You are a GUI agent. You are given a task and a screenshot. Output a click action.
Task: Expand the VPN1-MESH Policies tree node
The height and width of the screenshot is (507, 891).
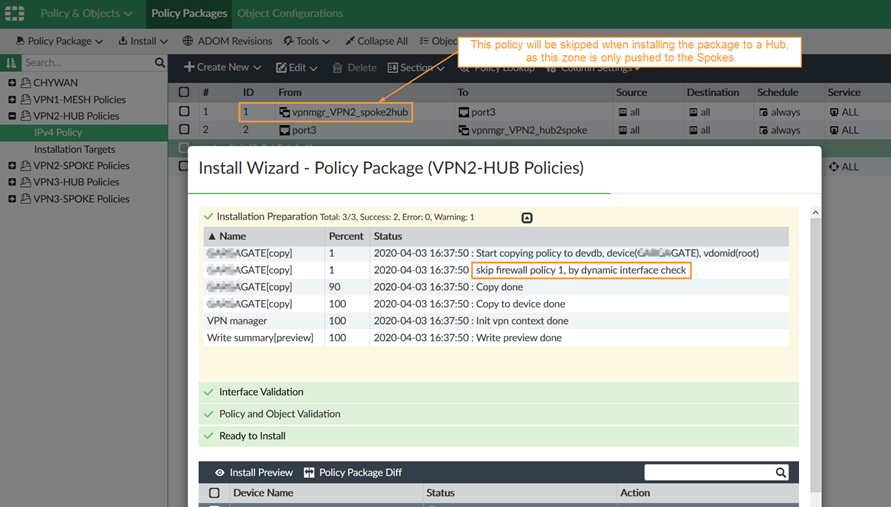[12, 100]
